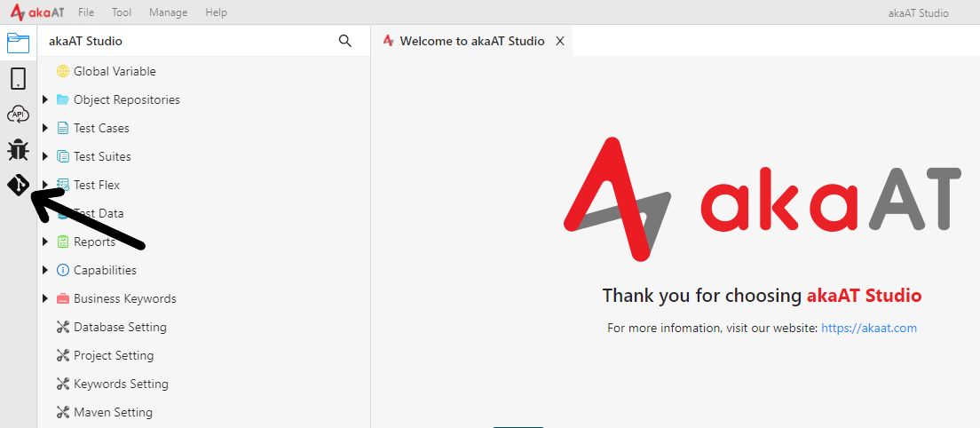The image size is (980, 428).
Task: Expand the Business Keywords node
Action: (45, 298)
